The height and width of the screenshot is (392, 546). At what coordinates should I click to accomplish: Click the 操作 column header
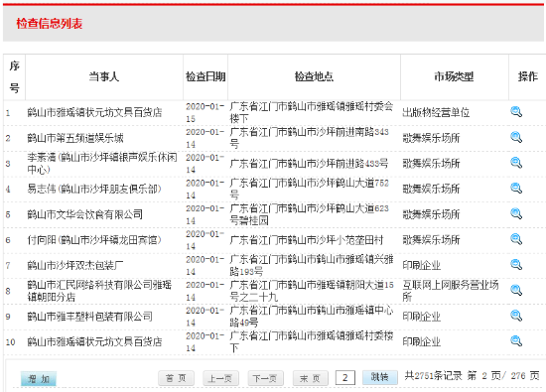tap(528, 77)
